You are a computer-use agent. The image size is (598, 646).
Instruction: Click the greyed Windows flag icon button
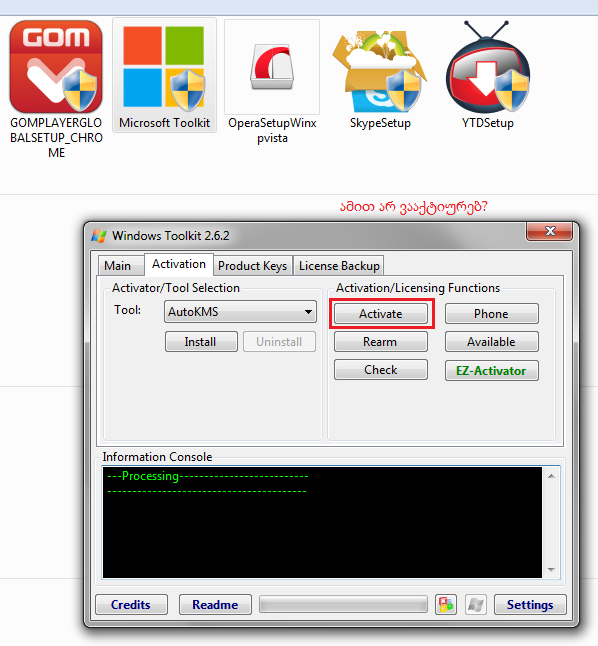click(476, 605)
